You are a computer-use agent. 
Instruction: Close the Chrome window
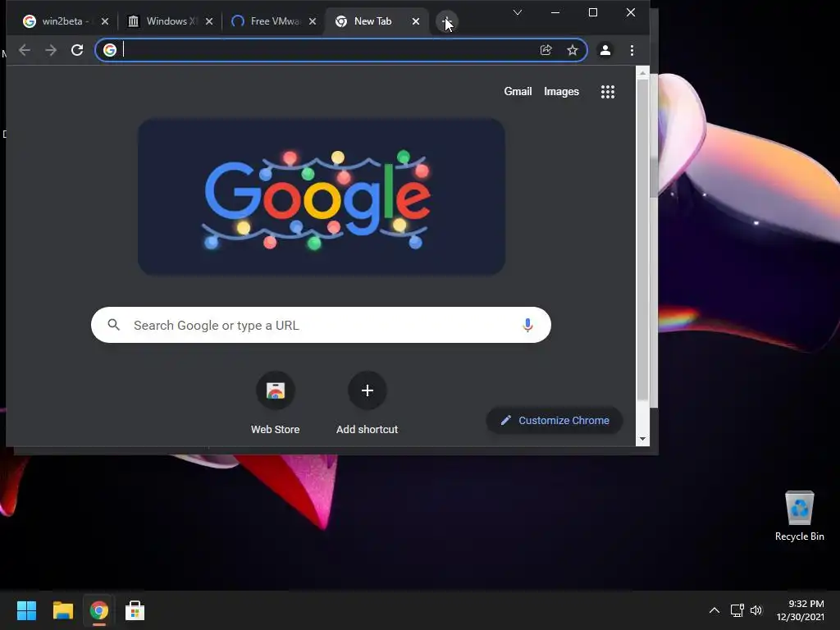tap(631, 12)
